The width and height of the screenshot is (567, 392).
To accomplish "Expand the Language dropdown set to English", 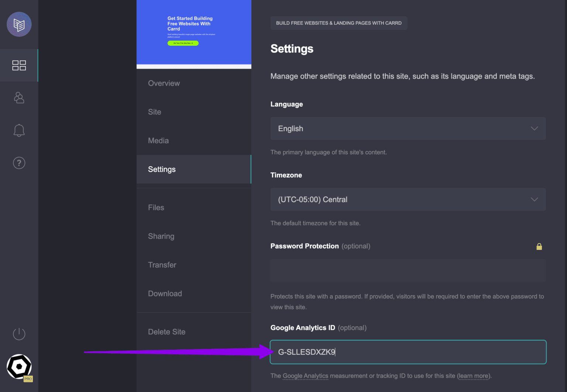I will tap(408, 128).
